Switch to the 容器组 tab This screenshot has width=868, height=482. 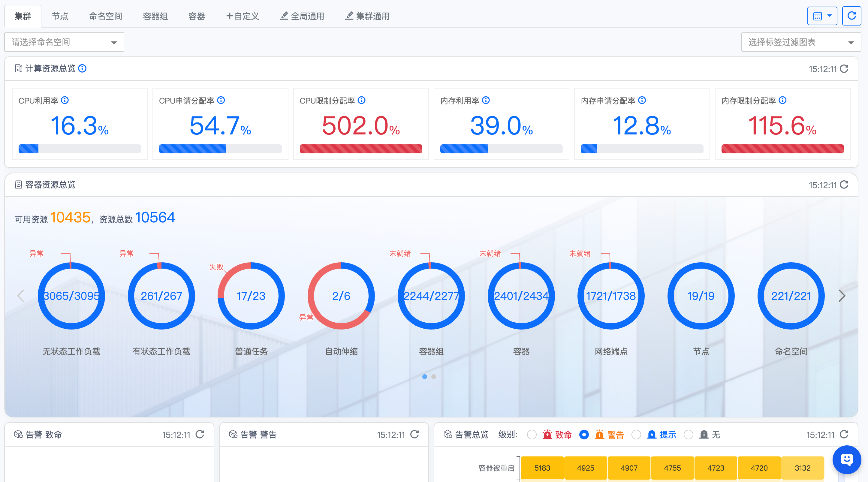click(x=155, y=16)
